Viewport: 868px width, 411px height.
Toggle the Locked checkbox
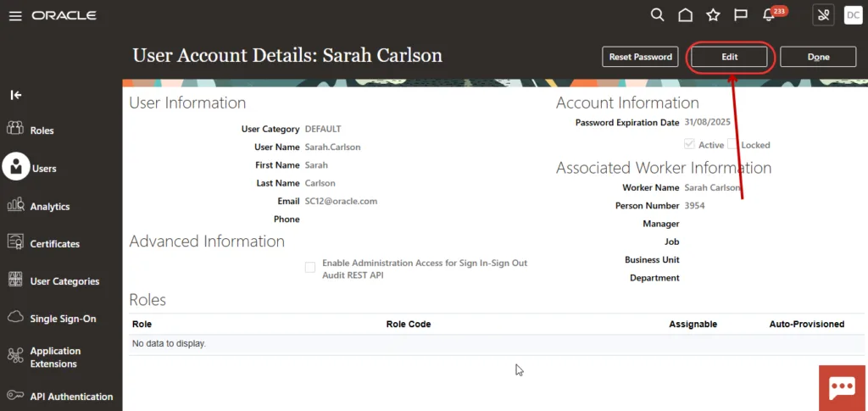pyautogui.click(x=733, y=145)
